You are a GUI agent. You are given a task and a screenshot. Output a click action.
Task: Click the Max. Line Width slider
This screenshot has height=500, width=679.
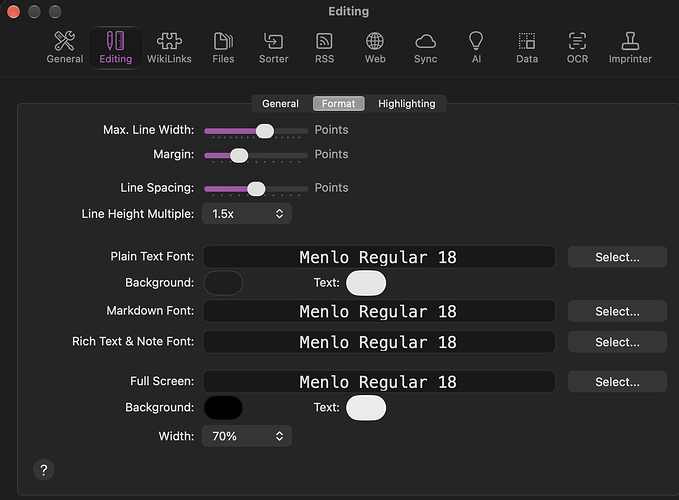click(x=256, y=131)
